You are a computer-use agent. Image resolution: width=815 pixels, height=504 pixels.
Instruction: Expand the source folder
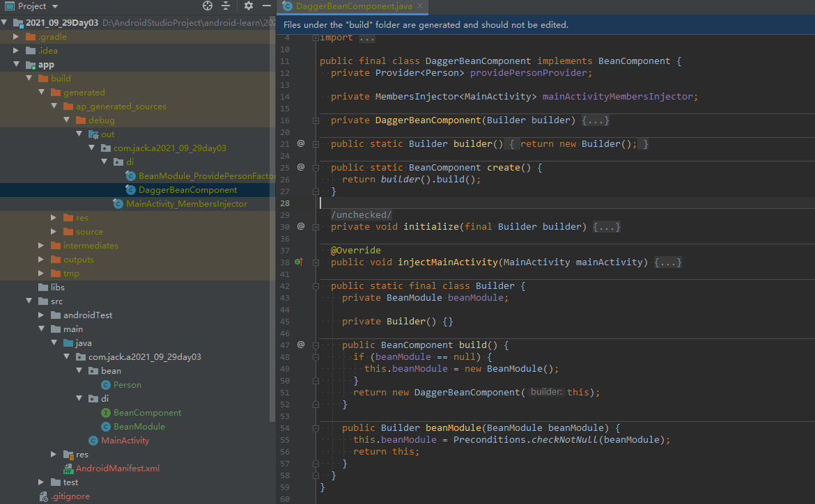pyautogui.click(x=54, y=231)
